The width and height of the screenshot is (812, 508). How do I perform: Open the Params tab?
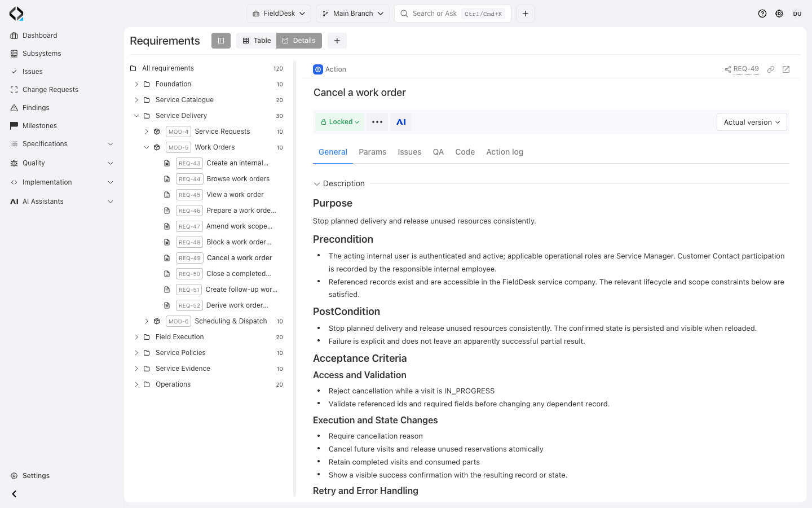coord(373,152)
